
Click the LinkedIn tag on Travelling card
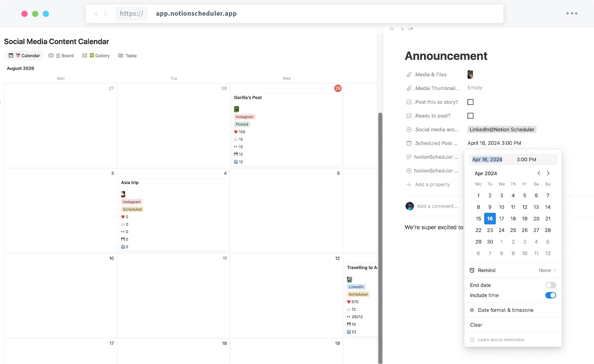click(356, 287)
